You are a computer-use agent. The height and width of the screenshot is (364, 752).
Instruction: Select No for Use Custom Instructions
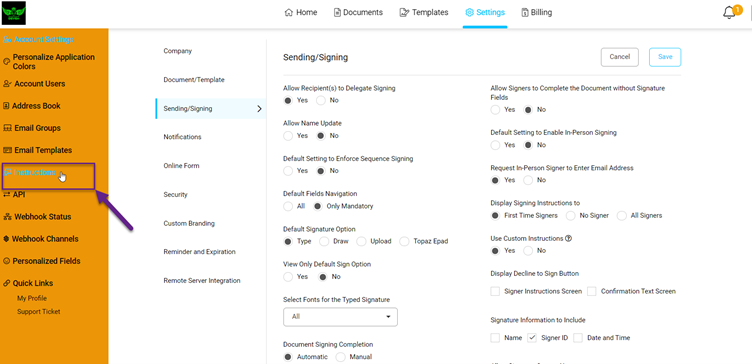click(x=528, y=251)
